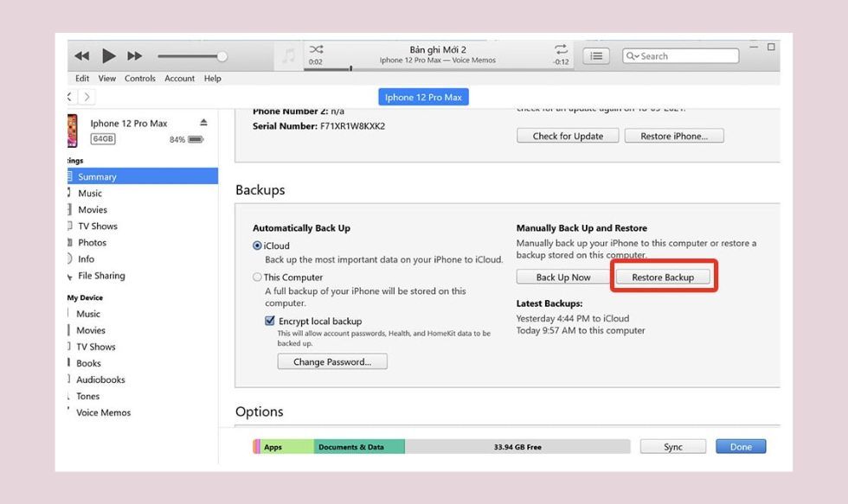Maximize the iTunes window
Image resolution: width=848 pixels, height=504 pixels.
[771, 47]
